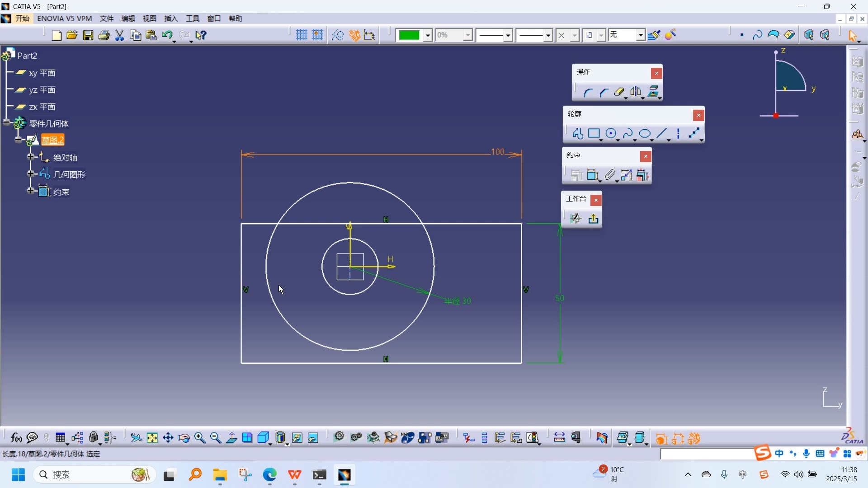Open the 工具 menu

coord(193,19)
